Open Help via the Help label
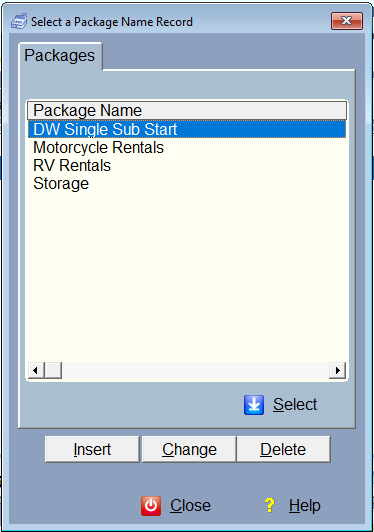Screen dimensions: 374x532 point(304,506)
